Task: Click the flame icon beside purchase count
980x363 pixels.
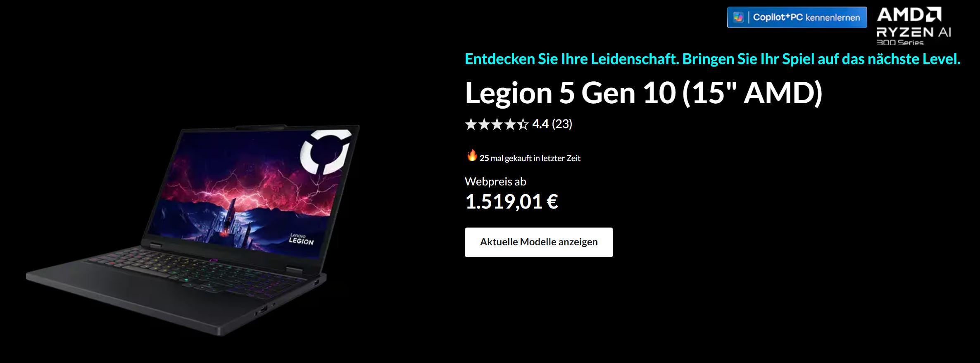Action: tap(472, 156)
